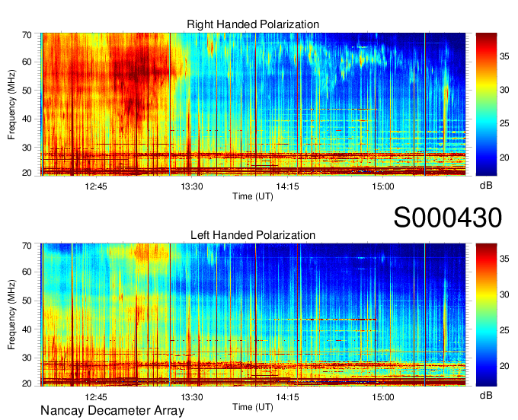Click the 70 frequency tick on upper plot
This screenshot has width=518, height=420.
[27, 35]
